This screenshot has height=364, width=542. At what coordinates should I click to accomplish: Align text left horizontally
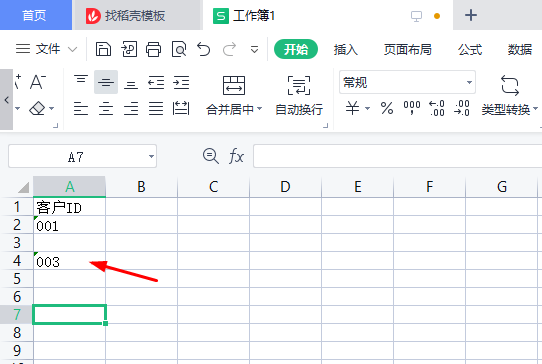coord(81,109)
